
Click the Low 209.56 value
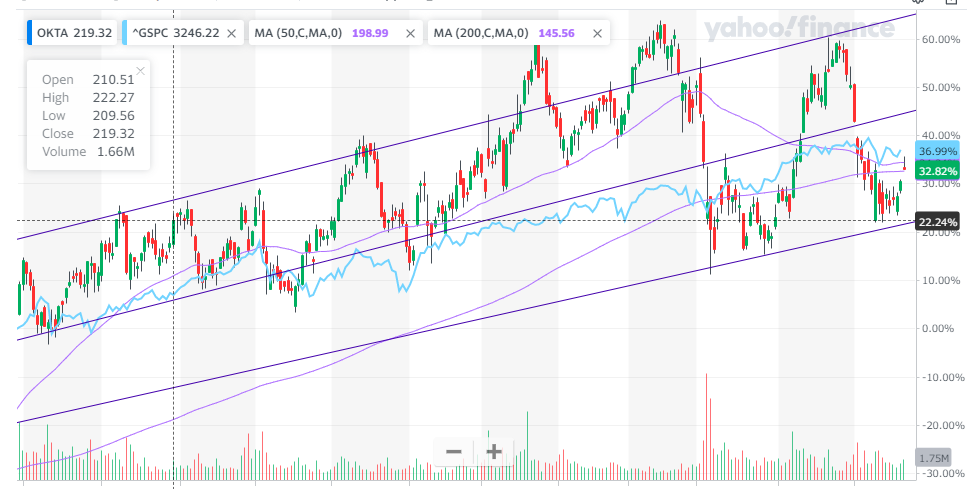click(x=113, y=116)
